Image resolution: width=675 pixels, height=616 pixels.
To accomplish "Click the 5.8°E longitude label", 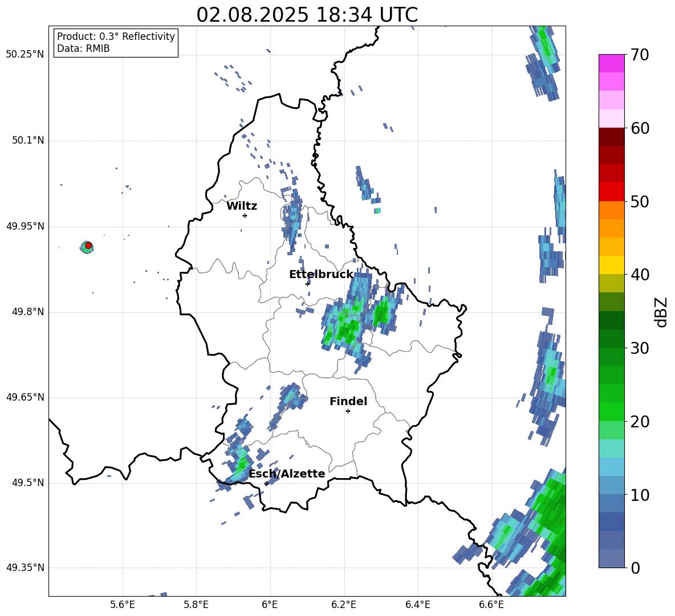I will tap(196, 605).
